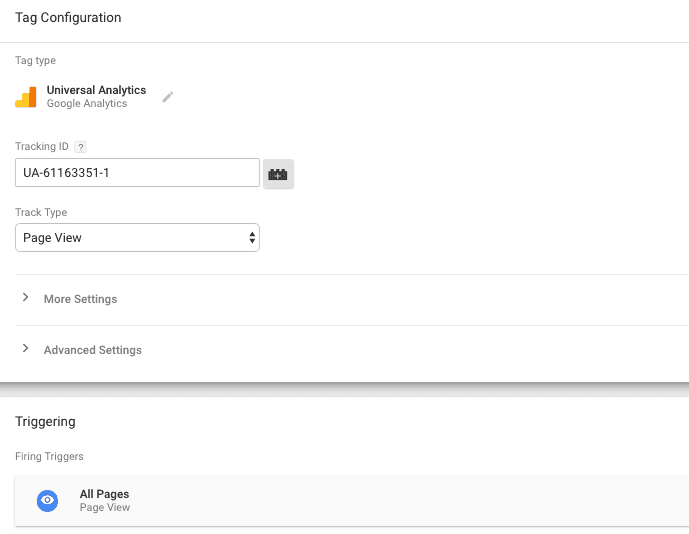Open Tracking ID help question mark
Viewport: 689px width, 534px height.
(x=80, y=147)
